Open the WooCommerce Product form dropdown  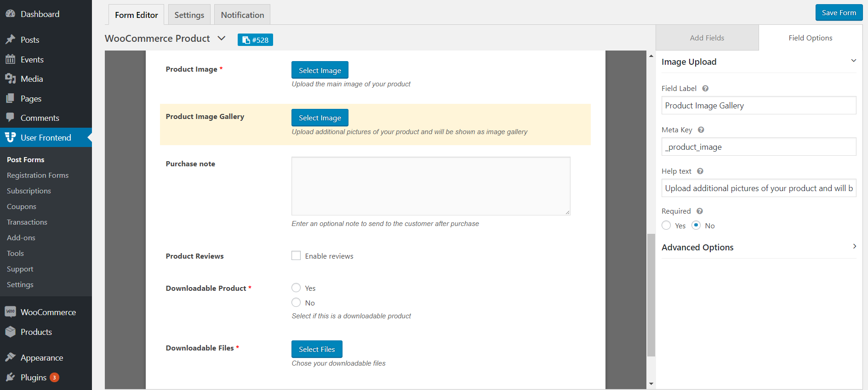pyautogui.click(x=222, y=38)
